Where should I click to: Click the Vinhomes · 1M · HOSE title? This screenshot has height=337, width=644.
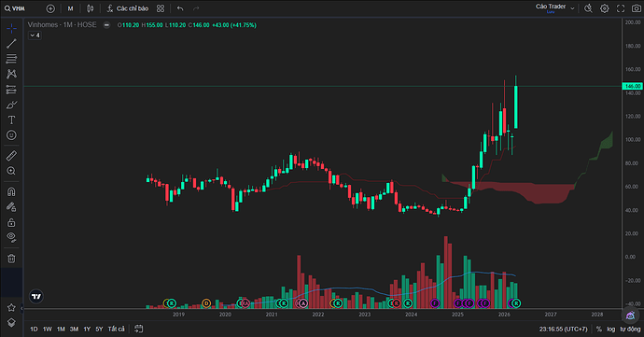click(x=62, y=24)
